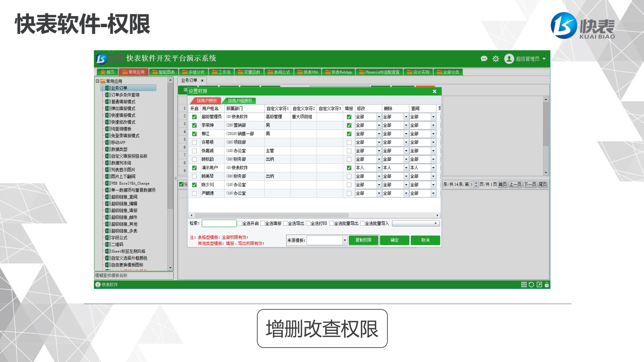Open the 表间公式 tab
This screenshot has height=362, width=644.
tap(279, 72)
